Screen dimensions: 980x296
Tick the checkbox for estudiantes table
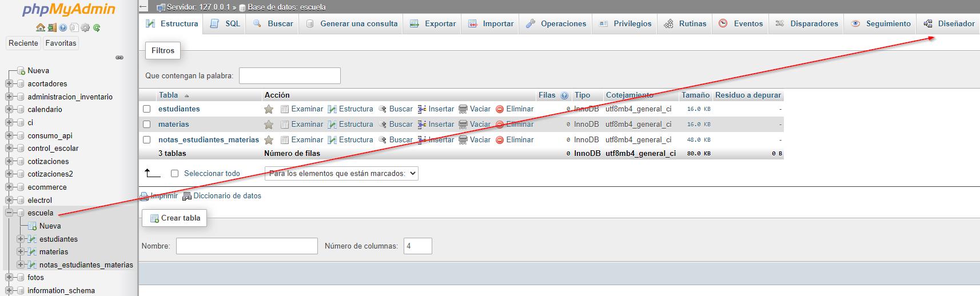tap(147, 109)
